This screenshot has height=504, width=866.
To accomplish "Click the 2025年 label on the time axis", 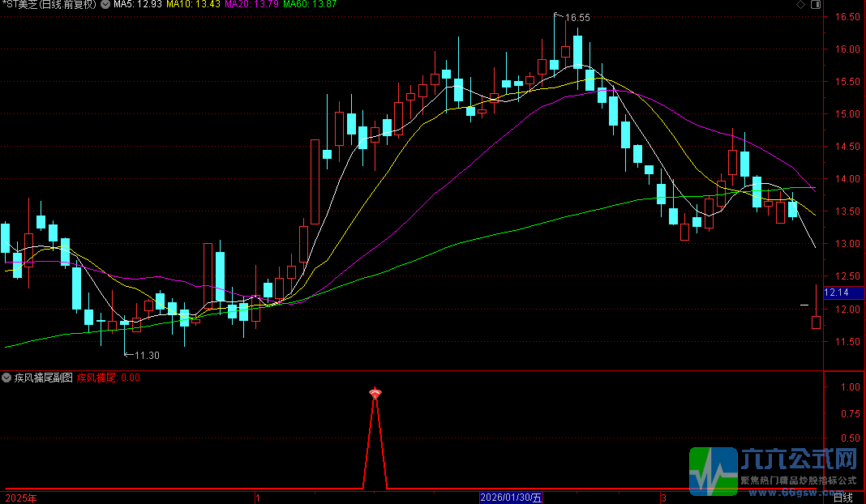I will pos(21,498).
